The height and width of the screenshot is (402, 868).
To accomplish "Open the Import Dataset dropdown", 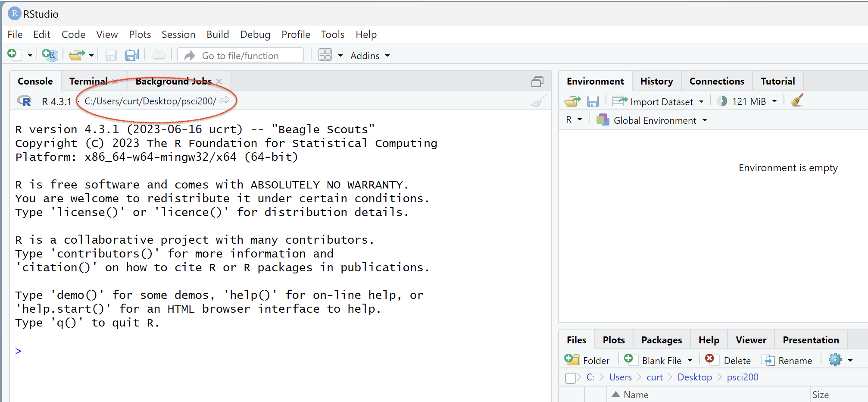I will point(658,101).
